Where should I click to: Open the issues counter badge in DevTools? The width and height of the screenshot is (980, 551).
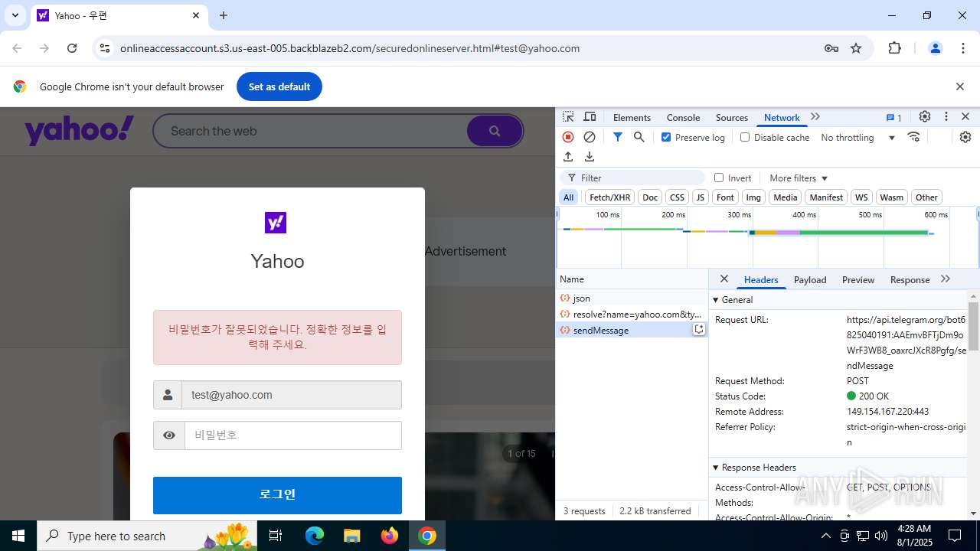pos(893,117)
